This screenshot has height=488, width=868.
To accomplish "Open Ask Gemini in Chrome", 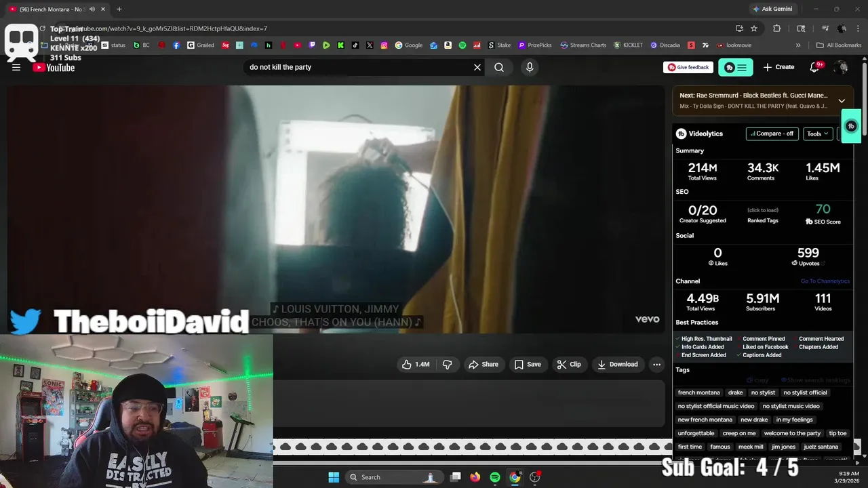I will click(x=772, y=9).
